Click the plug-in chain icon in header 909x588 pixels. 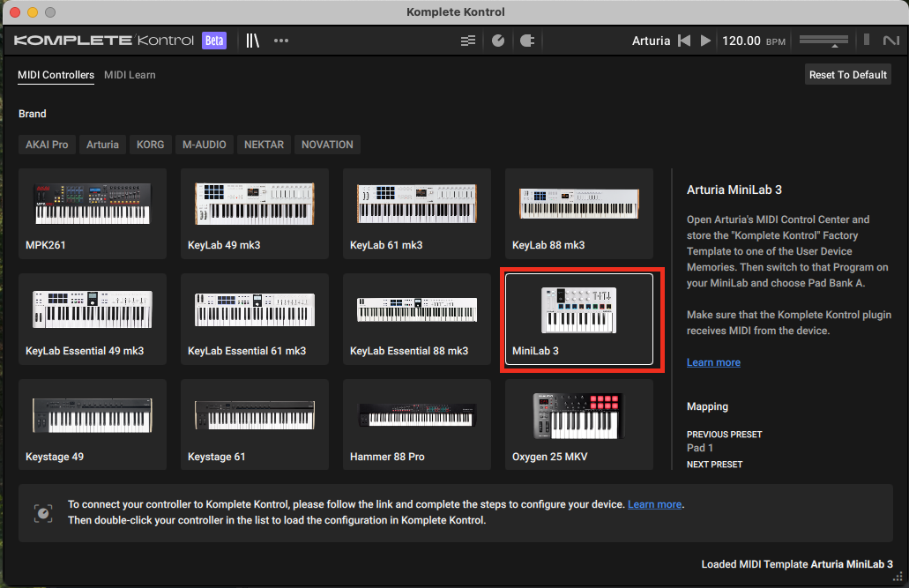click(x=527, y=41)
